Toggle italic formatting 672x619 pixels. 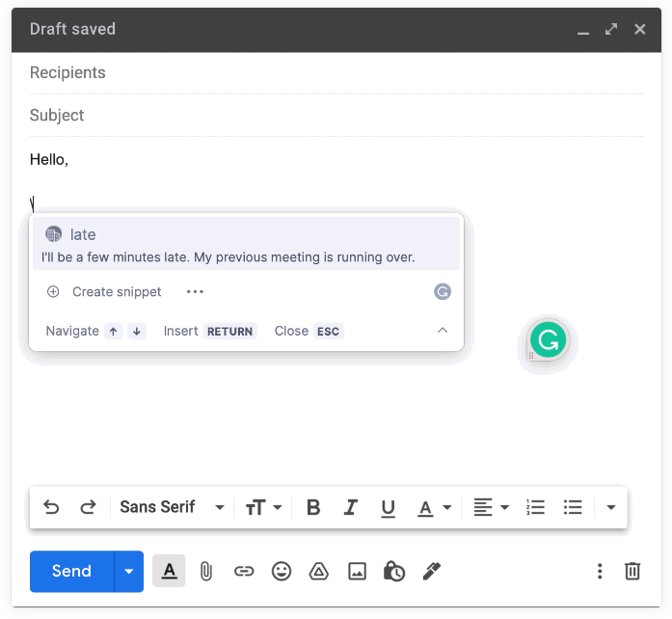[x=351, y=507]
